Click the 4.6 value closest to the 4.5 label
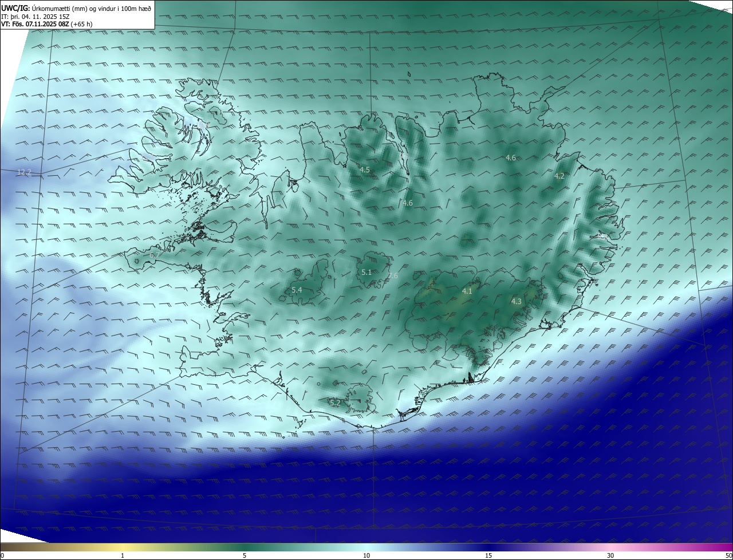Image resolution: width=733 pixels, height=560 pixels. point(408,203)
